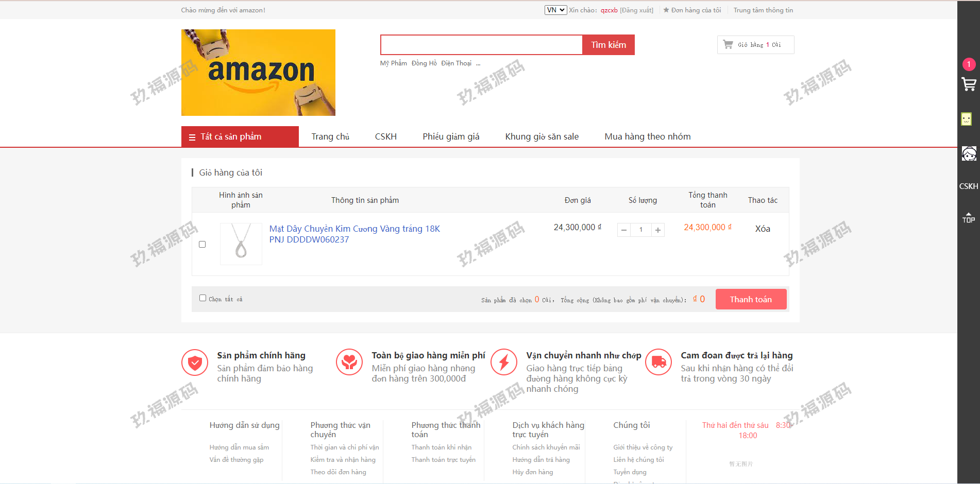This screenshot has height=484, width=980.
Task: Open the Phiếu giảm giá menu item
Action: coord(451,137)
